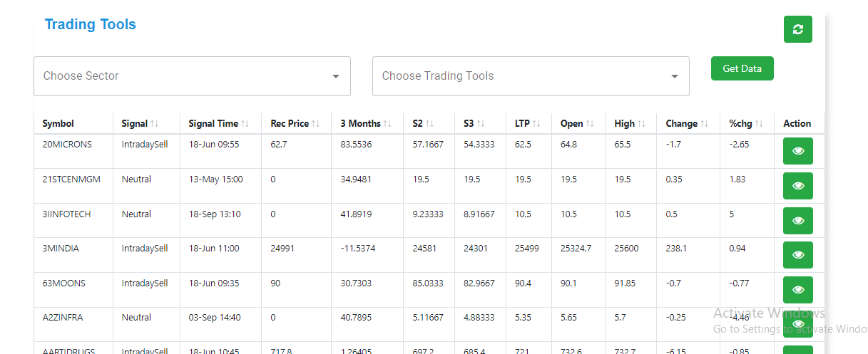Click the green refresh icon button
Image resolution: width=868 pixels, height=354 pixels.
tap(797, 29)
